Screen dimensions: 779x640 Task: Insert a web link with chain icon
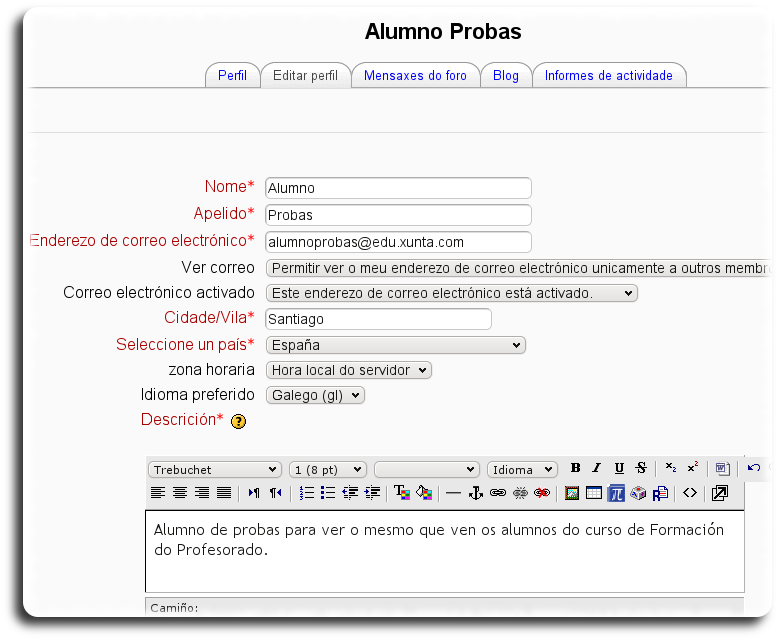(497, 493)
